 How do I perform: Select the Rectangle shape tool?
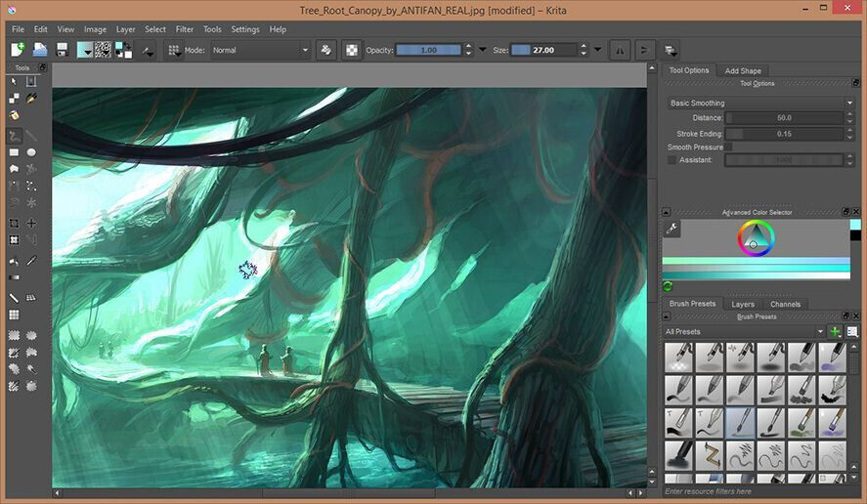[x=14, y=152]
